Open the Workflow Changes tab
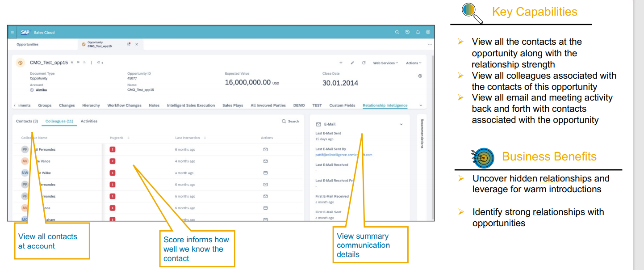 [x=124, y=105]
